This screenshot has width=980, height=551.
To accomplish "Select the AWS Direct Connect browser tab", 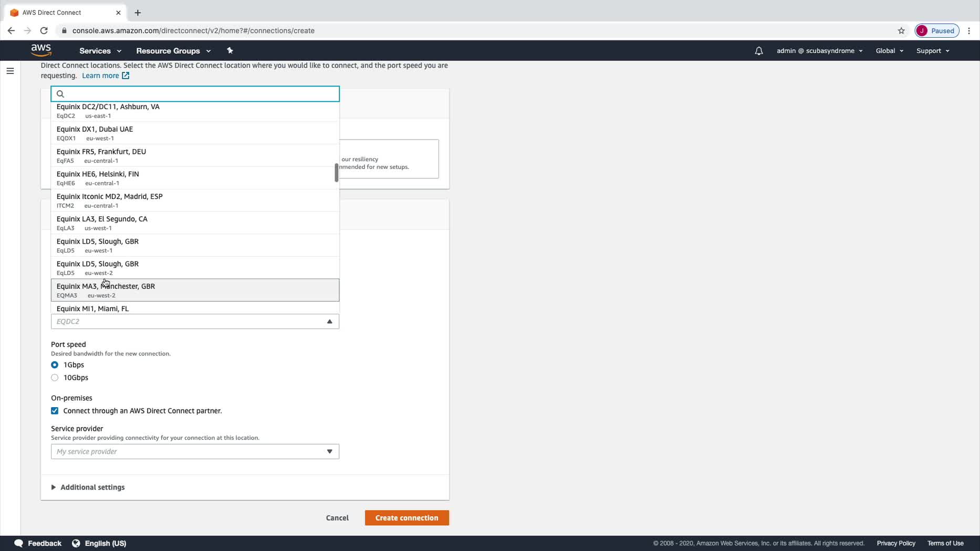I will pos(64,13).
